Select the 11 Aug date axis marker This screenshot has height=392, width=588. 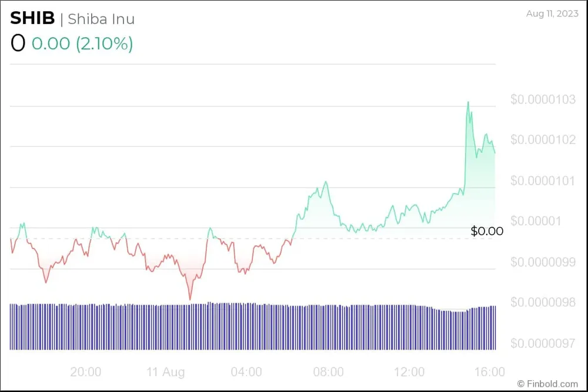click(x=165, y=372)
